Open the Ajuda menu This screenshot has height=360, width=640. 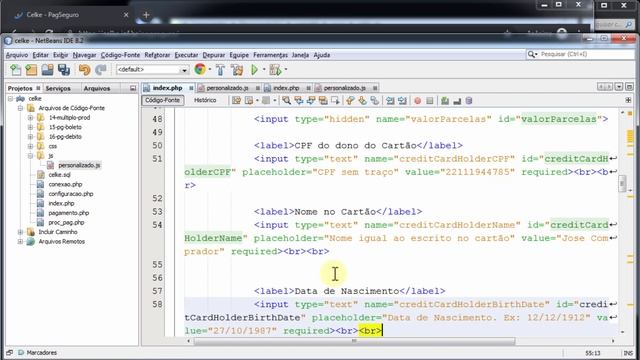(x=322, y=55)
